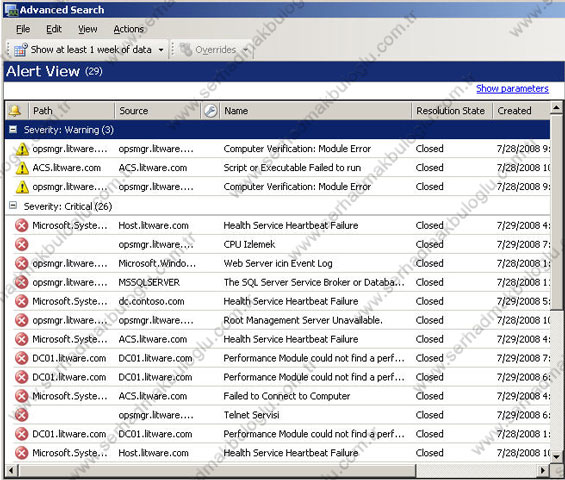
Task: Click critical icon of Telnet Servisi alert
Action: 22,415
